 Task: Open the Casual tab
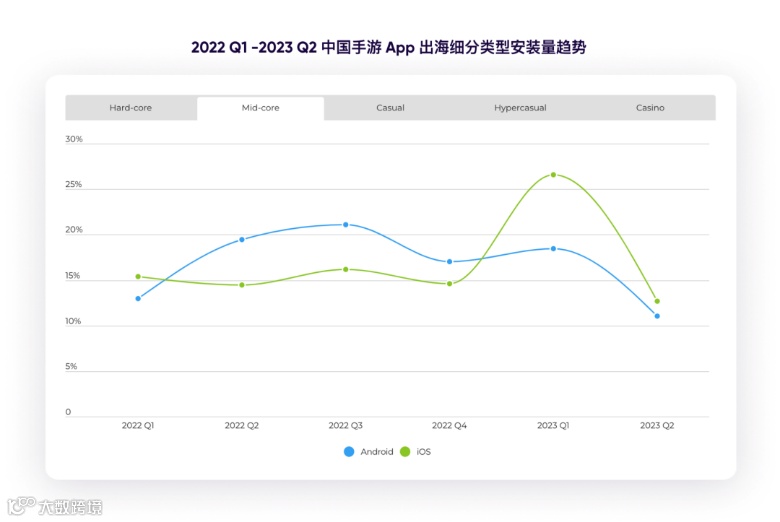(390, 107)
